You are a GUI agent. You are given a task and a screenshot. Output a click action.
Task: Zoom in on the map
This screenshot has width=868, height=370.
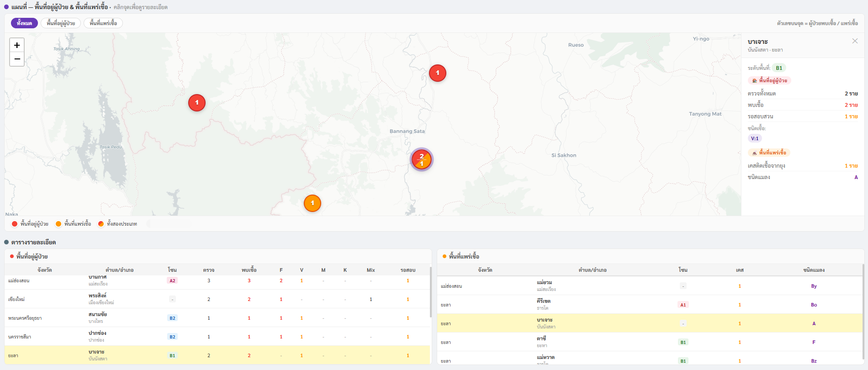point(17,45)
